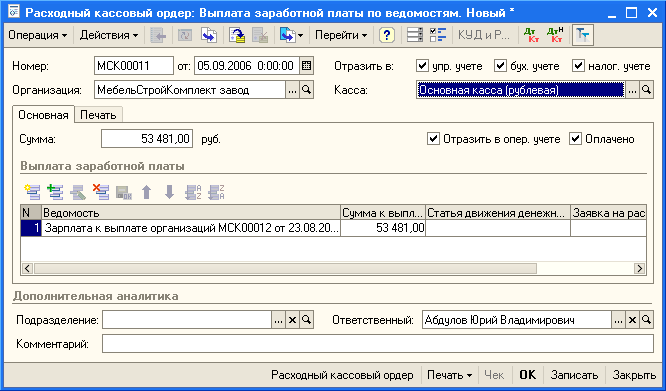Click the finish editing OK icon

124,192
